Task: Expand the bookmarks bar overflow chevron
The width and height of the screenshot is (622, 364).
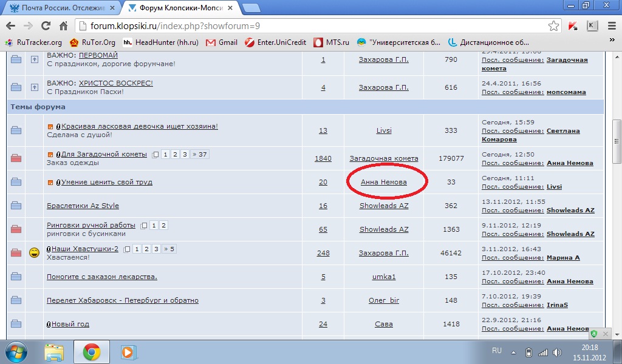Action: pyautogui.click(x=612, y=42)
